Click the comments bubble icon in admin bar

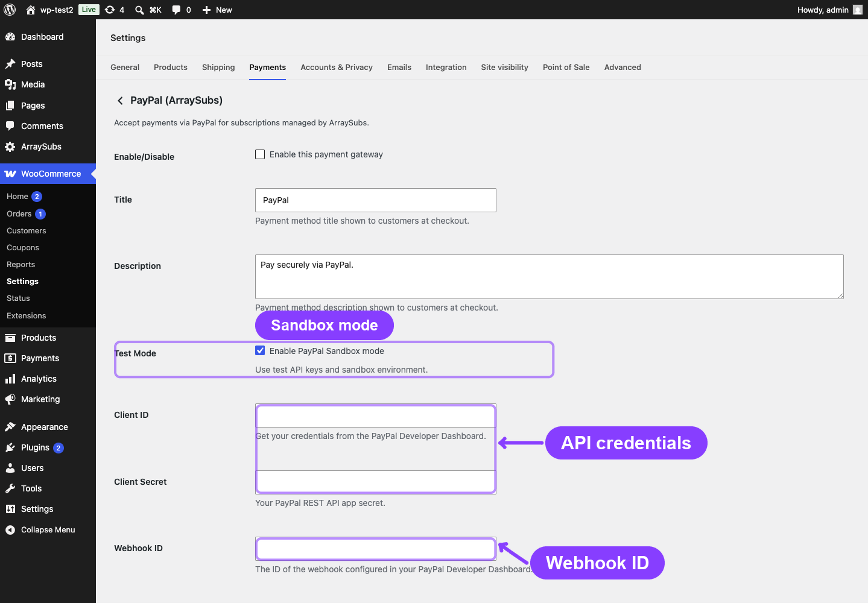pos(176,10)
